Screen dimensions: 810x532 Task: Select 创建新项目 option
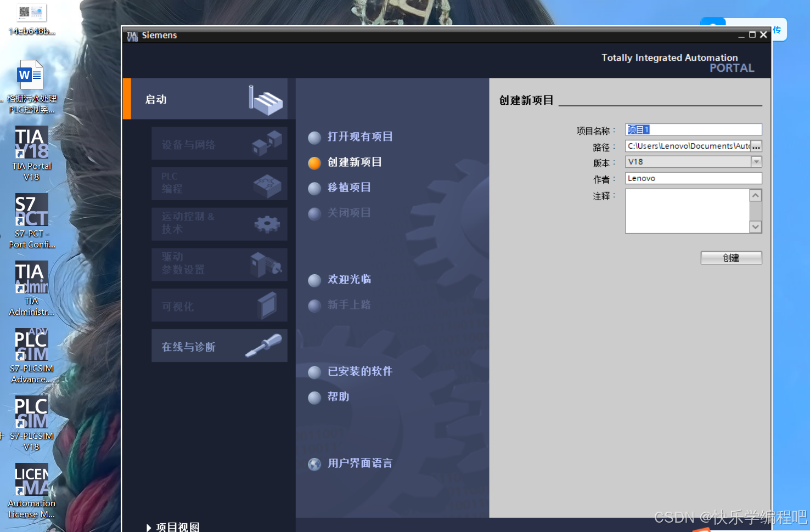345,162
